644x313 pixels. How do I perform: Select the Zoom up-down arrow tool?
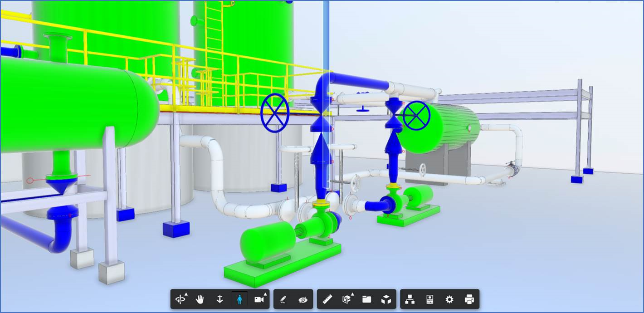220,299
